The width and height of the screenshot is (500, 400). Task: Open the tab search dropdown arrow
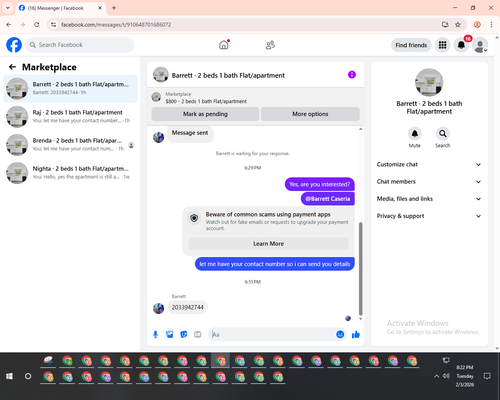pyautogui.click(x=8, y=8)
